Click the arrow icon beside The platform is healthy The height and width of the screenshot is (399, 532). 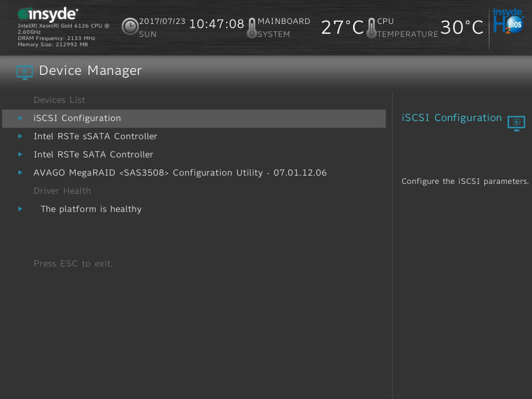[x=20, y=209]
